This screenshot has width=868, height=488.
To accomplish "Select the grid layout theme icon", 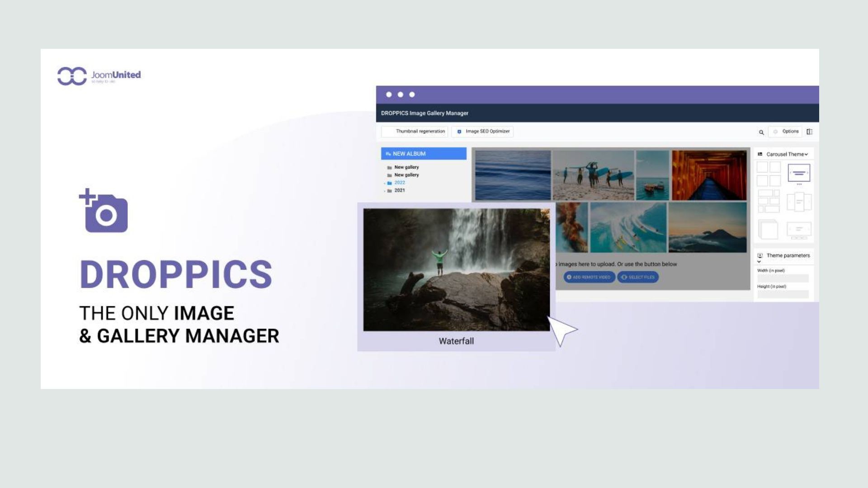I will pos(769,174).
